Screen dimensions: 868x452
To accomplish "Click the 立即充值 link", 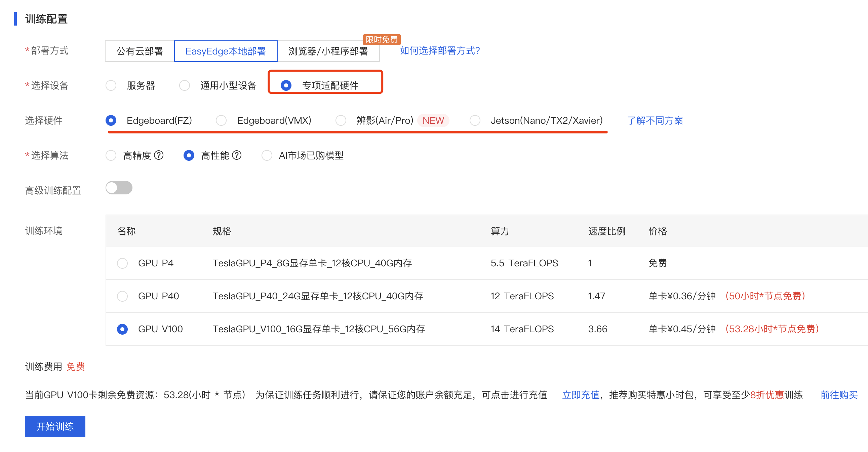I will 580,395.
